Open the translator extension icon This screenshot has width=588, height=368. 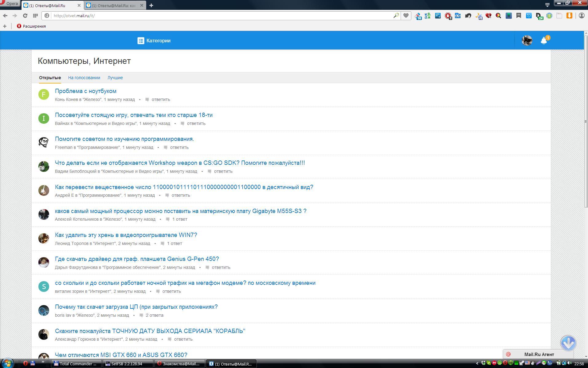tap(428, 16)
